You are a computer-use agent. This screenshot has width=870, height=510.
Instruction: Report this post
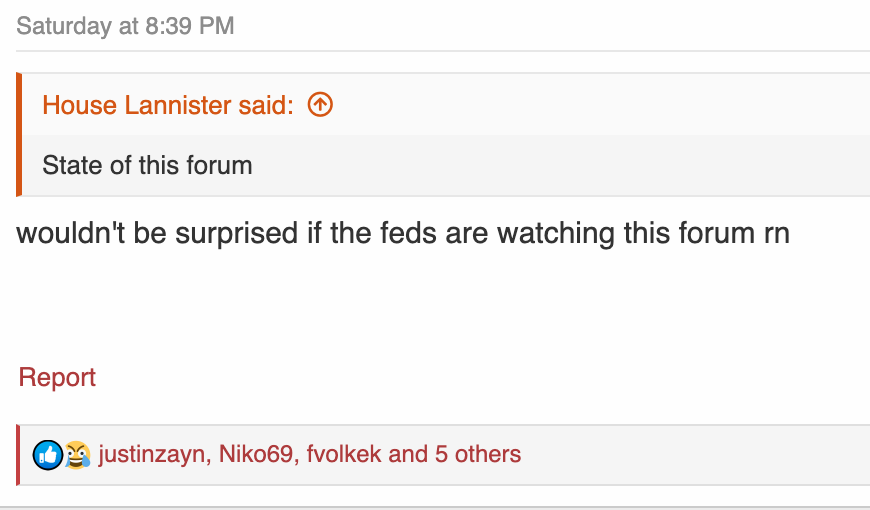click(57, 377)
